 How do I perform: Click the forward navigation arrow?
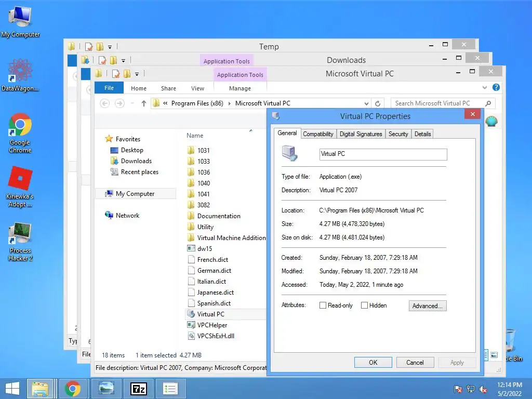(x=119, y=103)
